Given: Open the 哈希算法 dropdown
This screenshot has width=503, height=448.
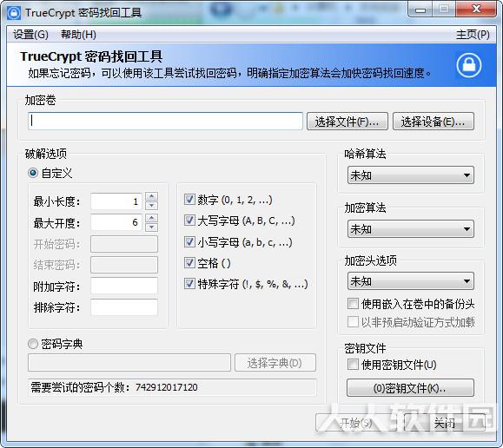Looking at the screenshot, I should (x=411, y=175).
